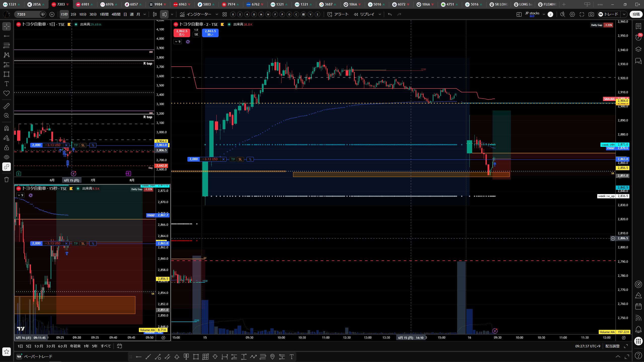This screenshot has height=362, width=644.
Task: Toggle stay in drawing mode pencil-lock icon
Action: [x=7, y=138]
